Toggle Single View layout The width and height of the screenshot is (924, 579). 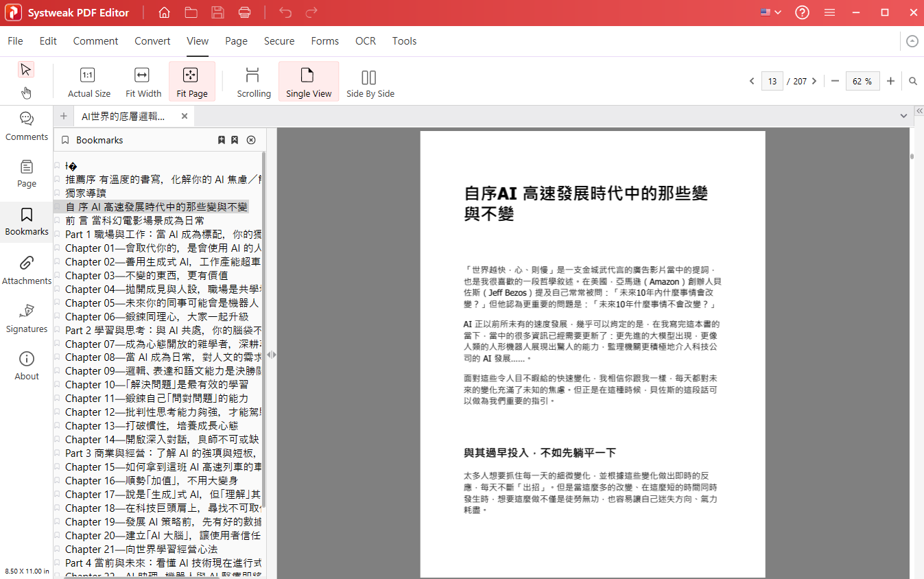click(x=308, y=82)
